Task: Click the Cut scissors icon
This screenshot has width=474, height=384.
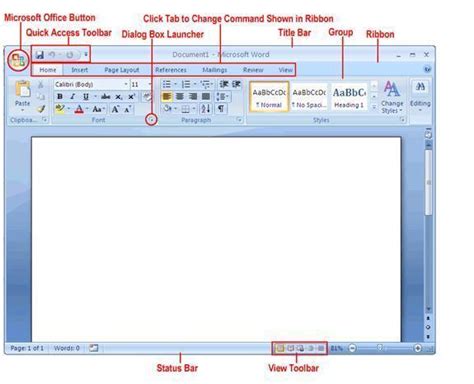Action: [41, 84]
